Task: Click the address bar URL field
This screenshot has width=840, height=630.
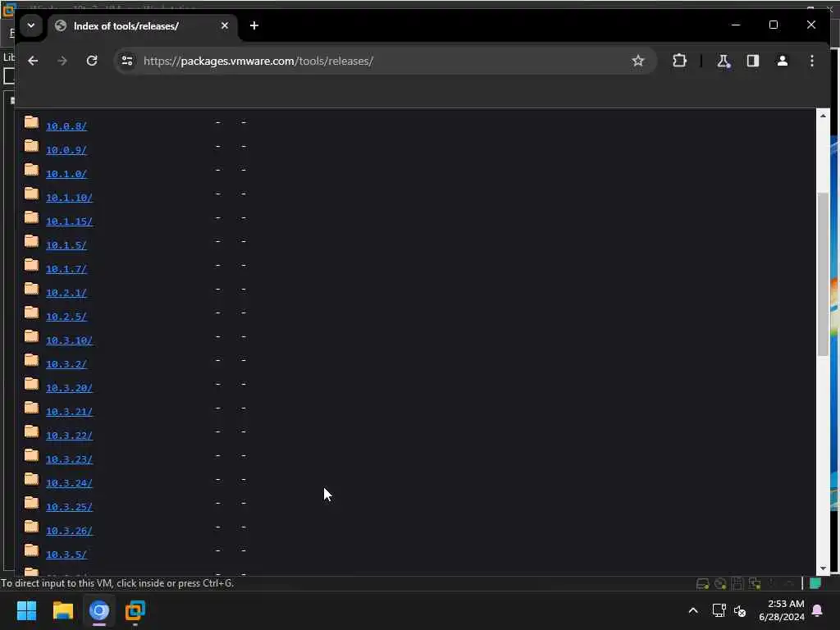Action: click(385, 61)
